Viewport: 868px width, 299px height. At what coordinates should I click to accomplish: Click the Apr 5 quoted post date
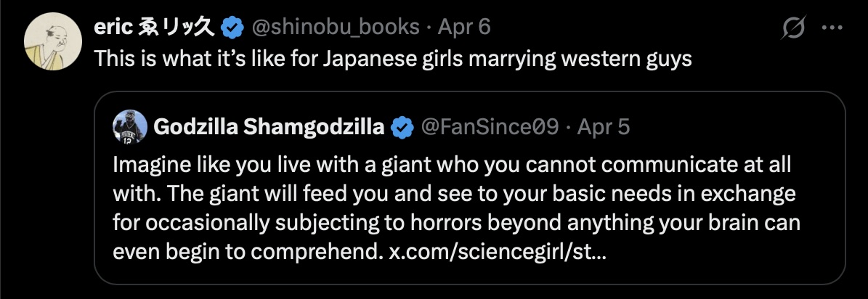tap(604, 128)
